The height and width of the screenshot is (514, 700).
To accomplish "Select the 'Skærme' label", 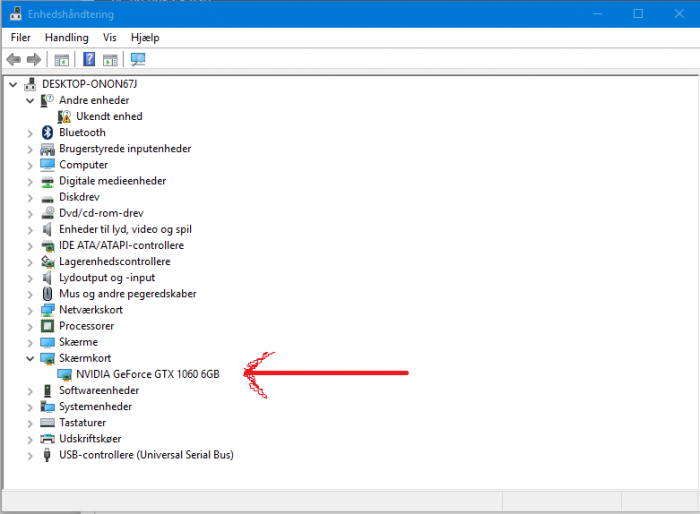I will tap(79, 342).
